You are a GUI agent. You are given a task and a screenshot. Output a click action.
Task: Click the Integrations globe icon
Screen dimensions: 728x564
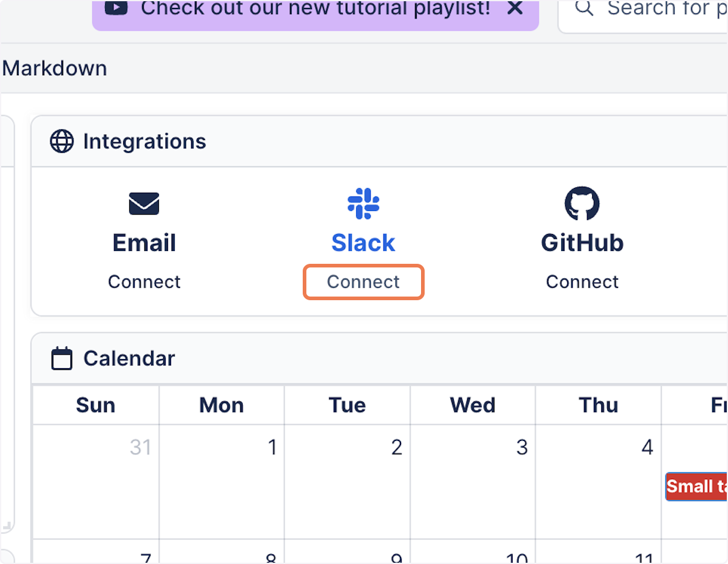[62, 141]
